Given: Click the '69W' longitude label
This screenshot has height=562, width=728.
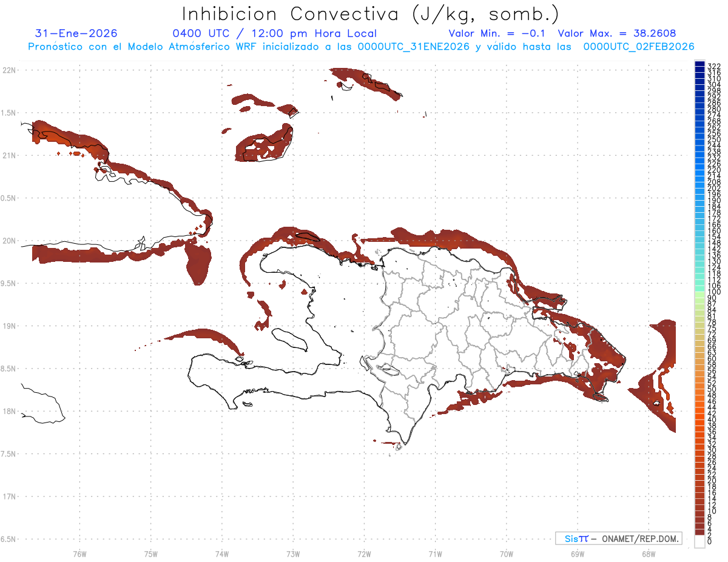Looking at the screenshot, I should pyautogui.click(x=578, y=554).
